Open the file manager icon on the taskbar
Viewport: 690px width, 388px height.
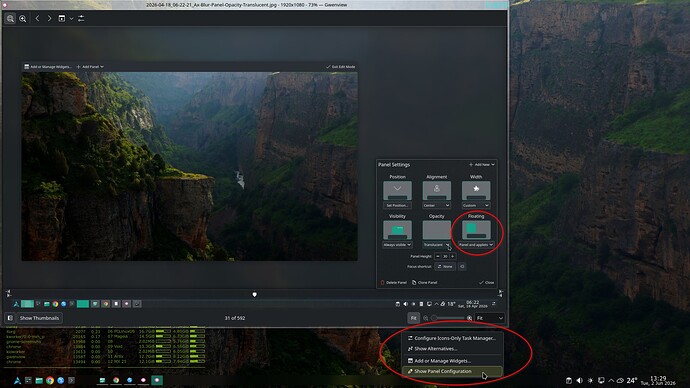[39, 381]
